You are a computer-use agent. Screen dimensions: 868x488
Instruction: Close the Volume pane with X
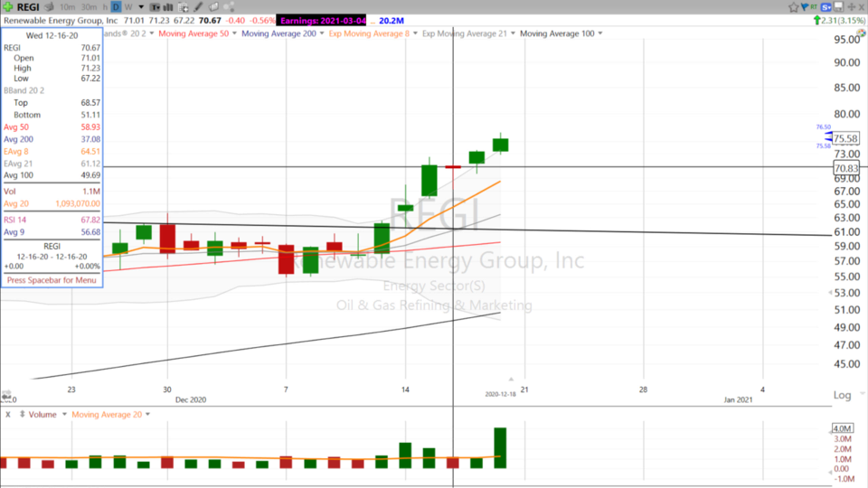(8, 415)
